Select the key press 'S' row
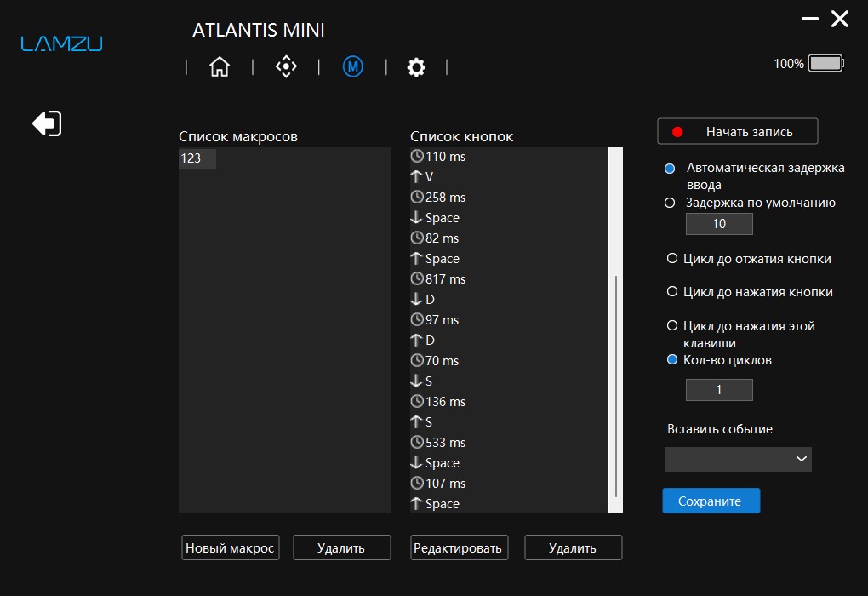The height and width of the screenshot is (596, 868). coord(509,381)
